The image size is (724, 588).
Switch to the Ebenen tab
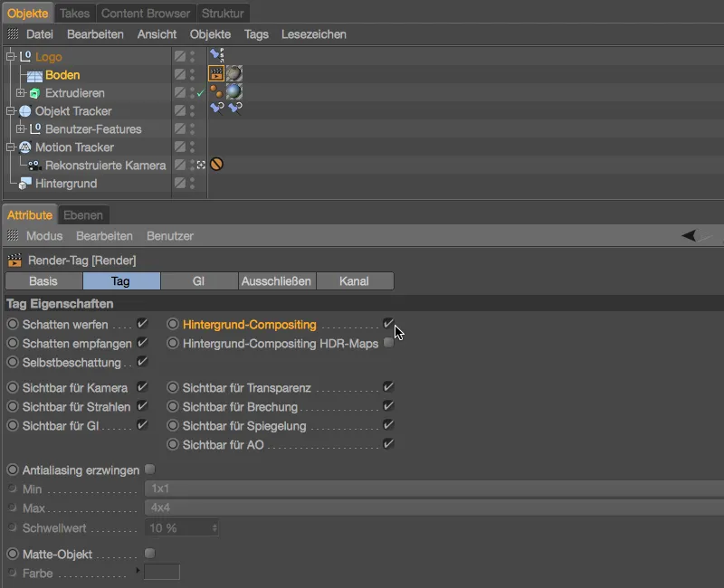click(83, 215)
